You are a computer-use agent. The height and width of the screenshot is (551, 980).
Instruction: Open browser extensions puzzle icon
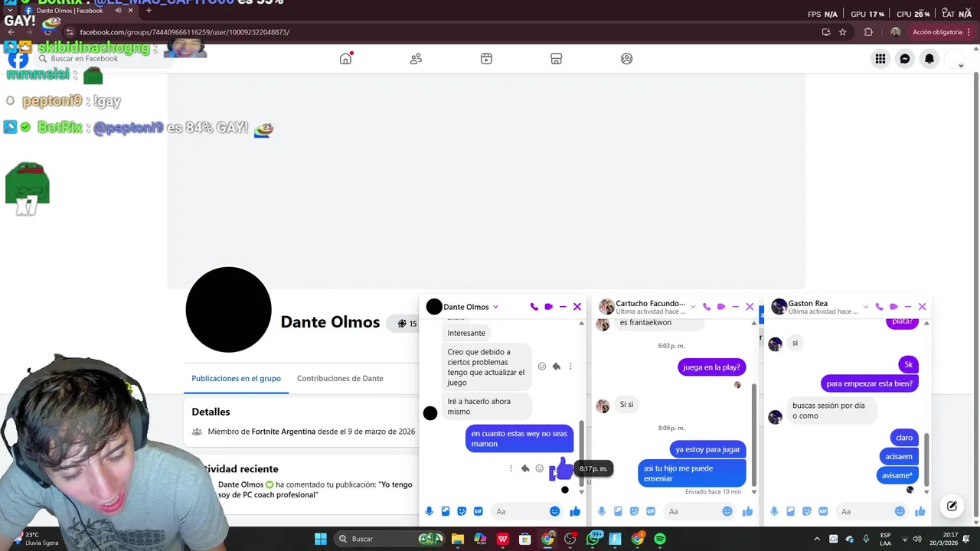point(868,32)
